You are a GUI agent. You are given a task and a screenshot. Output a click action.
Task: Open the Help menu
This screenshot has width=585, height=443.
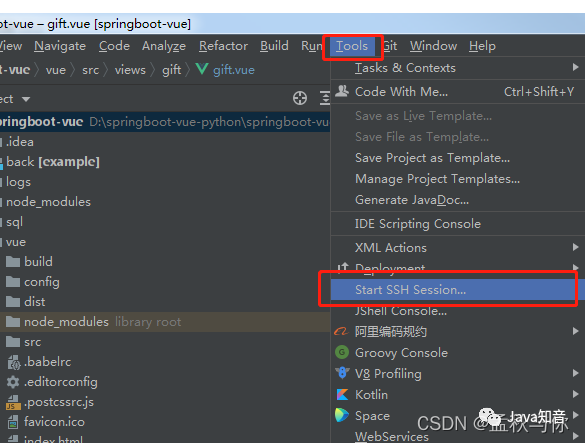point(482,46)
